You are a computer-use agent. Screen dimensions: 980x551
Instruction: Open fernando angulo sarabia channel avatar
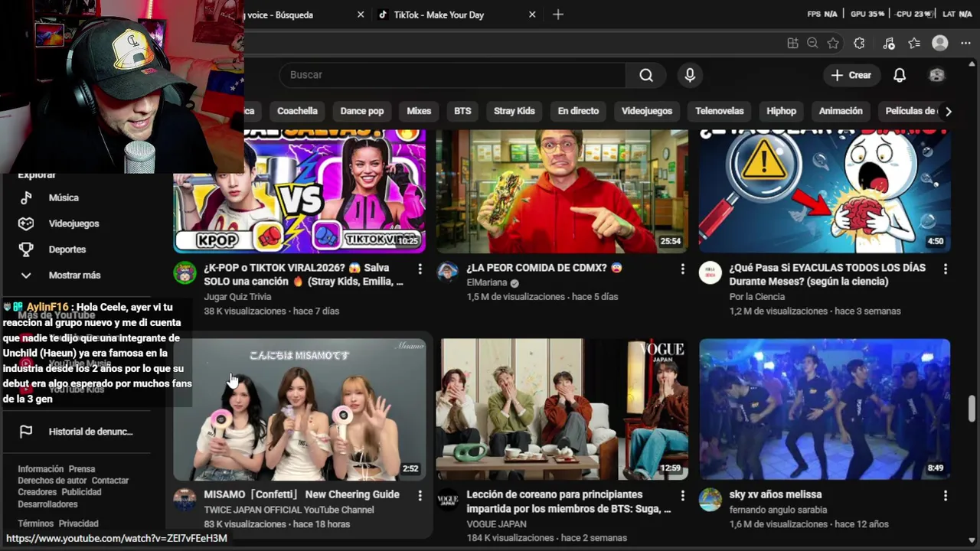(710, 499)
